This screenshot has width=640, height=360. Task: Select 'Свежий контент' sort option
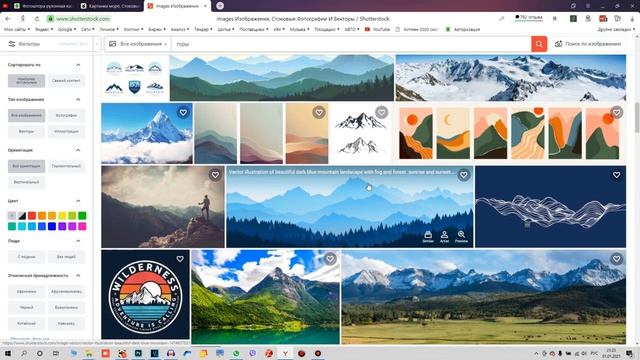point(66,81)
